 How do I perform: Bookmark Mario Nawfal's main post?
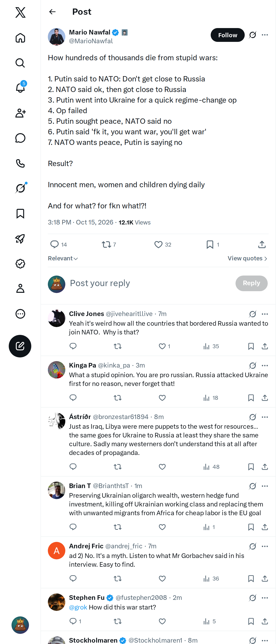click(x=210, y=244)
